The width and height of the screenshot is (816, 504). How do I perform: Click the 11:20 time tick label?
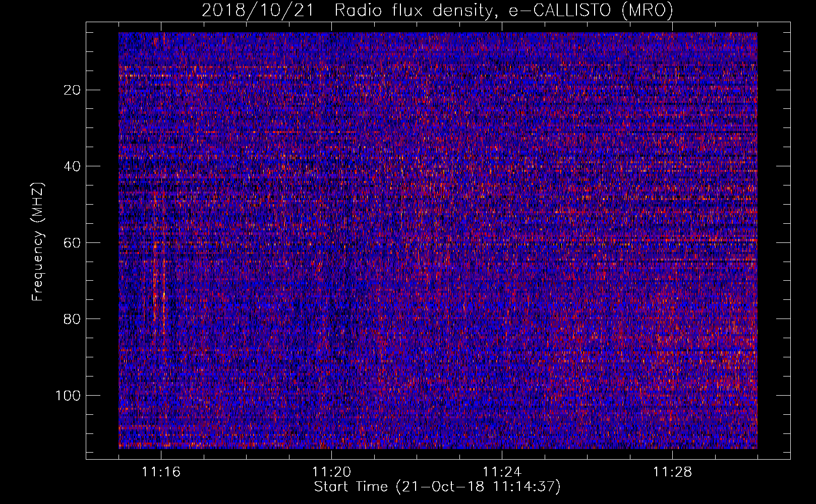331,472
